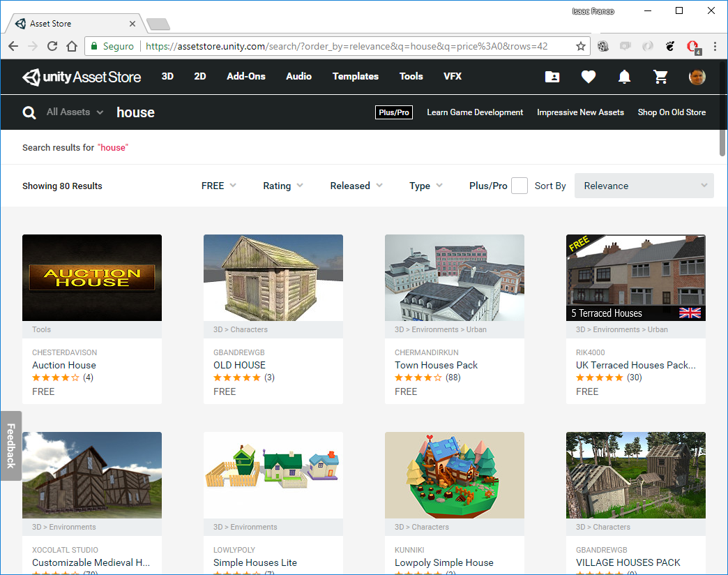Open publisher RIK4000
Viewport: 728px width, 575px height.
(590, 352)
